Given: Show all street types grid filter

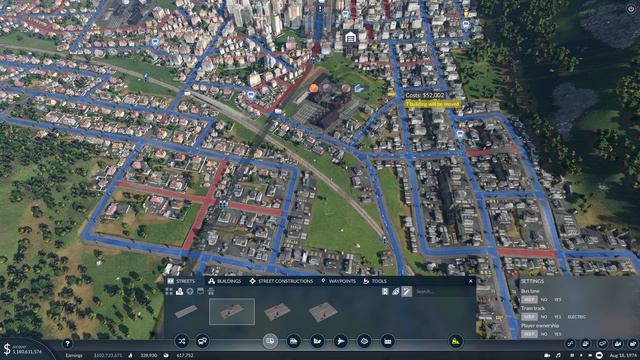Looking at the screenshot, I should click(169, 291).
